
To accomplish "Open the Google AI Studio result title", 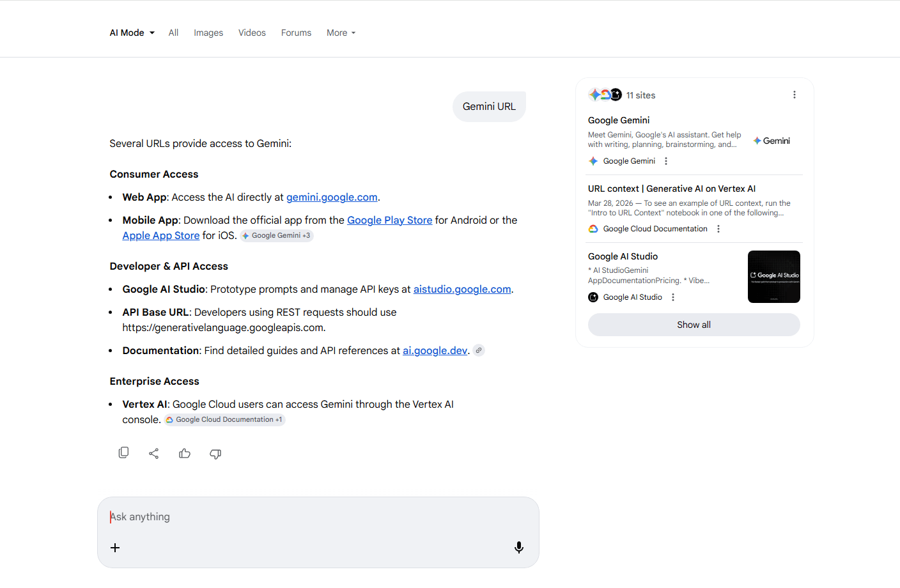I will point(623,256).
